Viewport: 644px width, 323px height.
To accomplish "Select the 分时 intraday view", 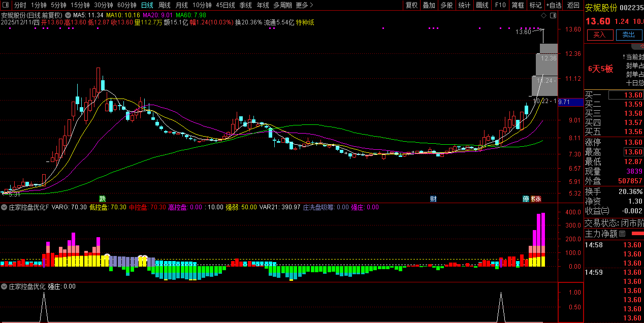I will 20,5.
